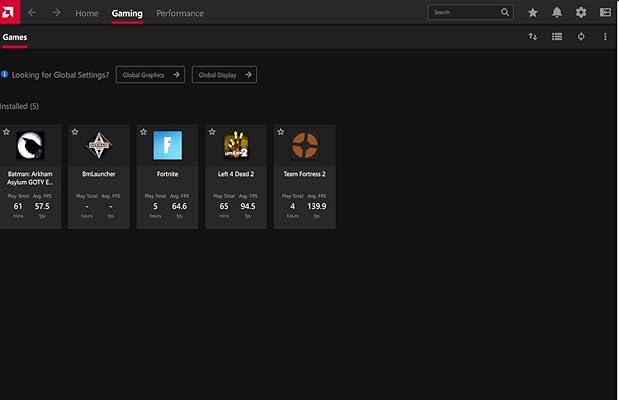Image resolution: width=619 pixels, height=400 pixels.
Task: Open the Left 4 Dead 2 game icon
Action: [236, 145]
